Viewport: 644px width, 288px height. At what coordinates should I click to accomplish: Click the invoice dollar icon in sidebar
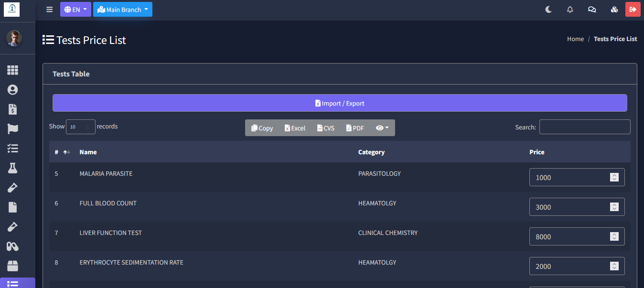coord(12,109)
